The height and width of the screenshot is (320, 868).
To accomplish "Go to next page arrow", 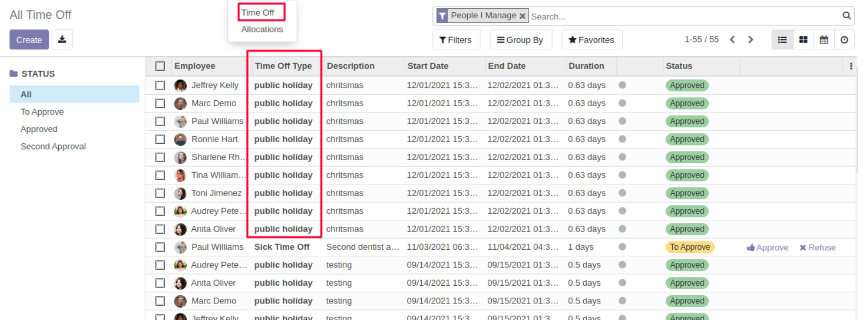I will [x=750, y=40].
